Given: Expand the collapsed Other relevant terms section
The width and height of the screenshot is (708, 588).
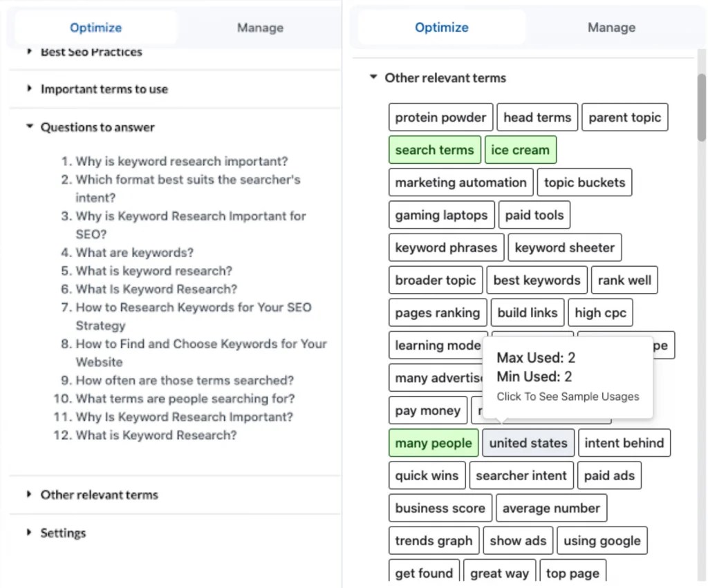Looking at the screenshot, I should pos(99,495).
